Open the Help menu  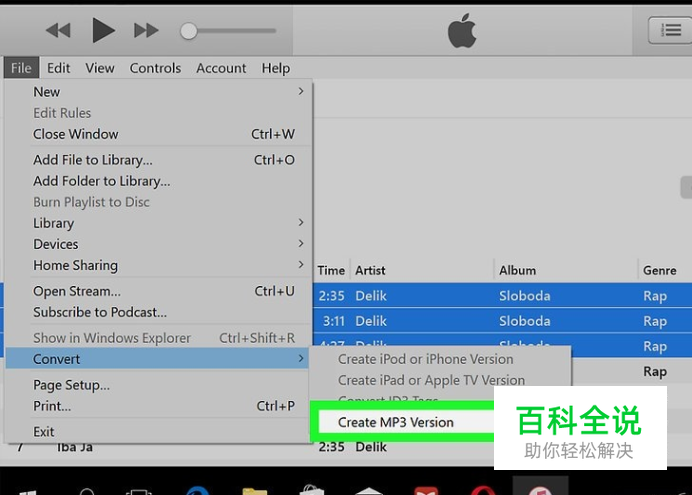point(276,68)
